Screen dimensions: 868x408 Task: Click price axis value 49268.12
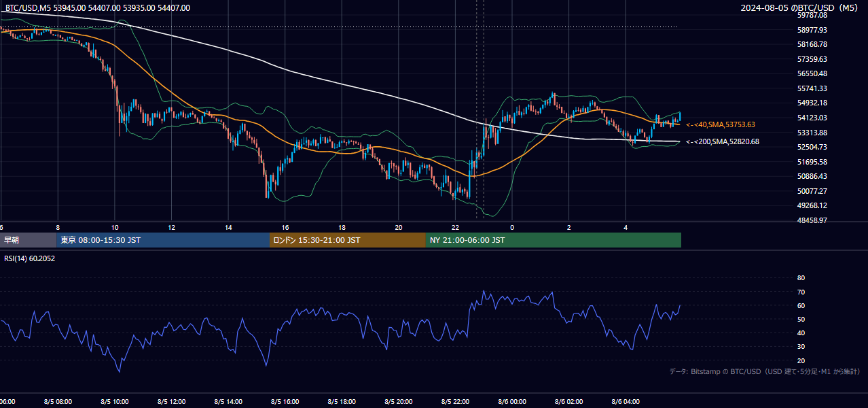(x=812, y=205)
